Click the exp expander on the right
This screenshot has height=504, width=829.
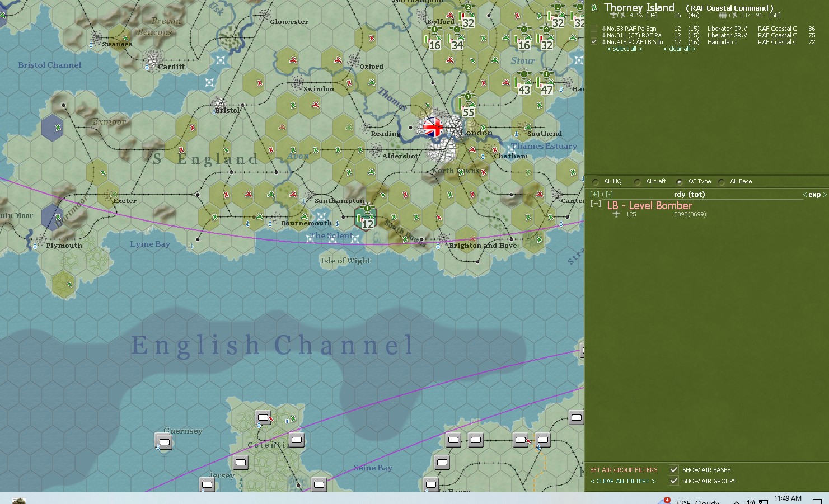[814, 194]
